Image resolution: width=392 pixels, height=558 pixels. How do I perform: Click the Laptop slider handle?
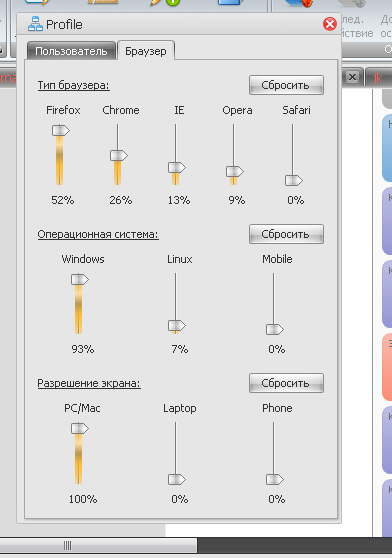click(177, 479)
